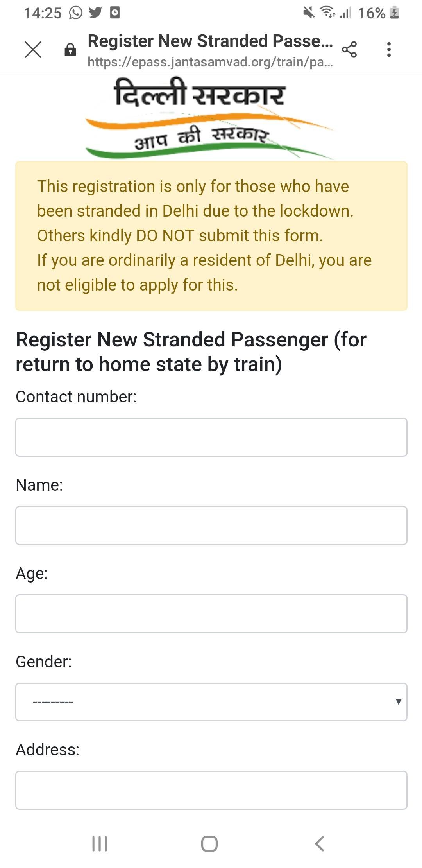Tap the WhatsApp notification icon

[76, 13]
